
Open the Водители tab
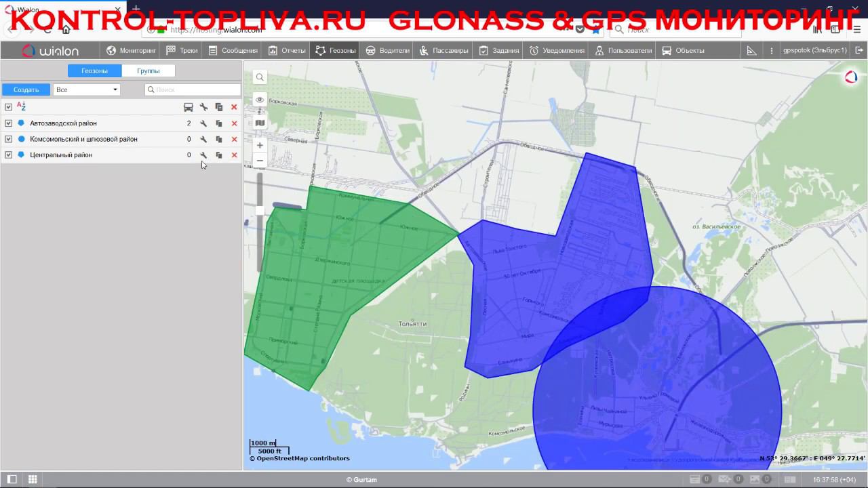(x=387, y=50)
